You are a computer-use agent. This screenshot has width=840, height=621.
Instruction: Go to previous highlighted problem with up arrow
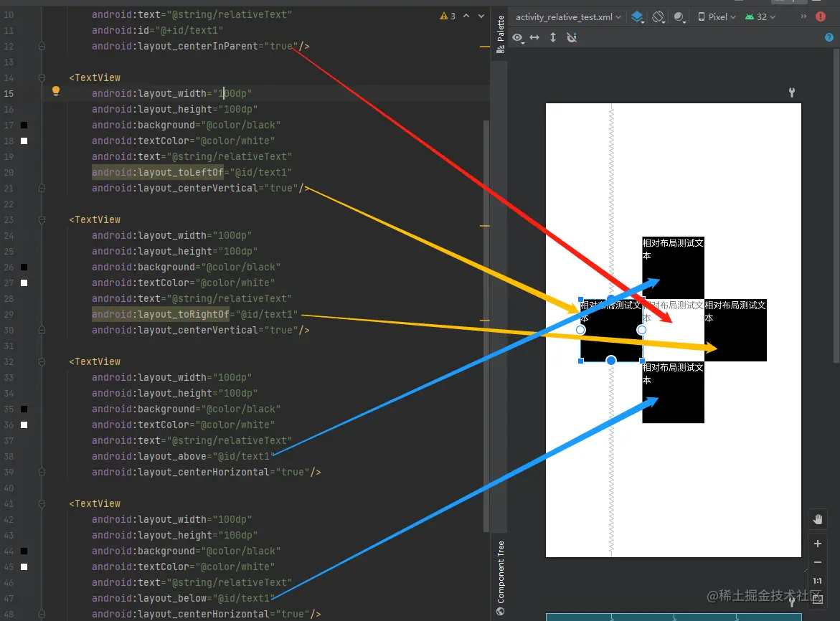(x=466, y=16)
